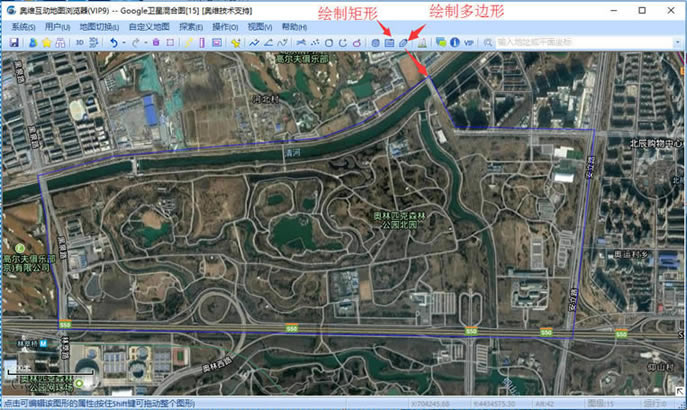Select the draw arc tool
The height and width of the screenshot is (410, 687).
click(343, 42)
